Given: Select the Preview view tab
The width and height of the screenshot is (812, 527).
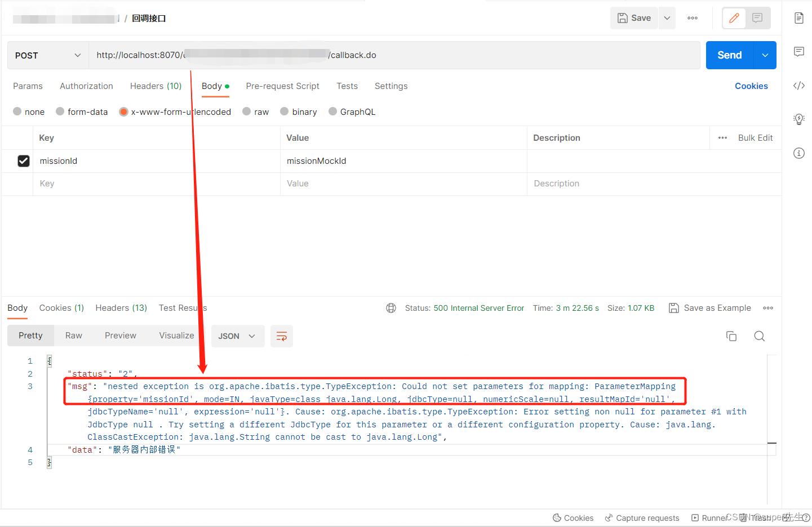Looking at the screenshot, I should (x=121, y=336).
